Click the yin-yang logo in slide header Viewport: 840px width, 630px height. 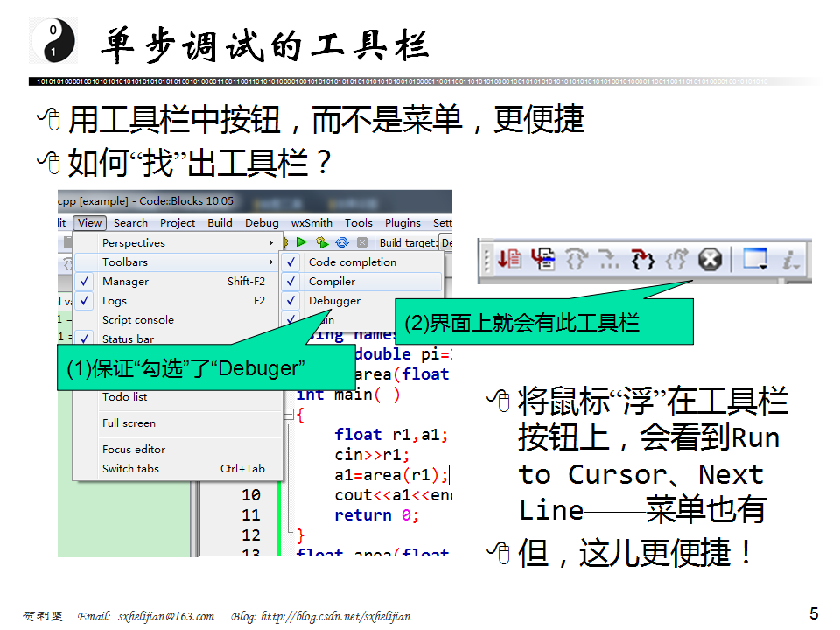click(x=53, y=40)
